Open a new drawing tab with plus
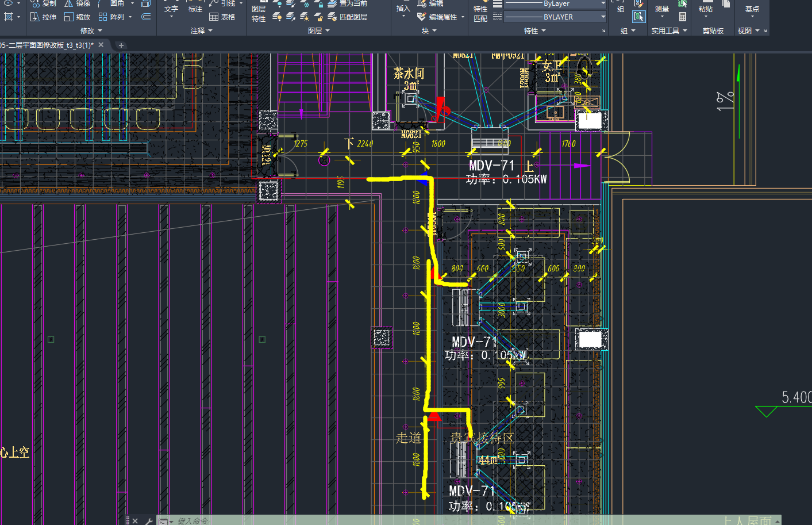 click(x=121, y=45)
